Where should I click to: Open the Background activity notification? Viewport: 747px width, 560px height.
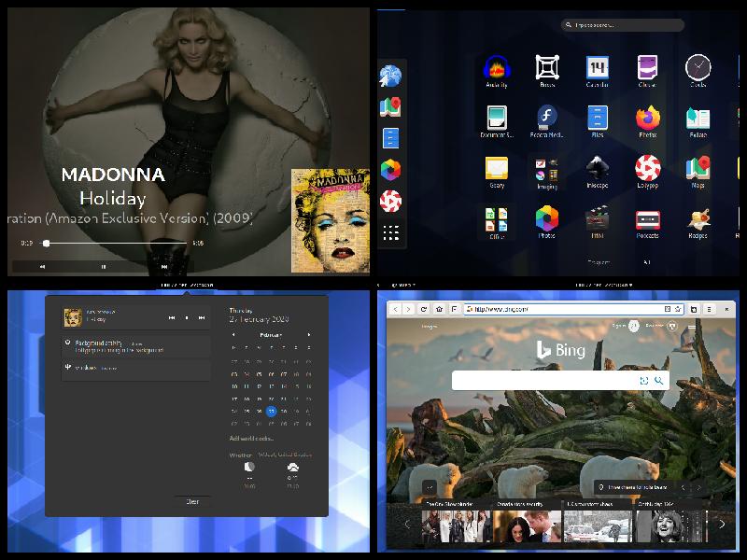pos(136,346)
